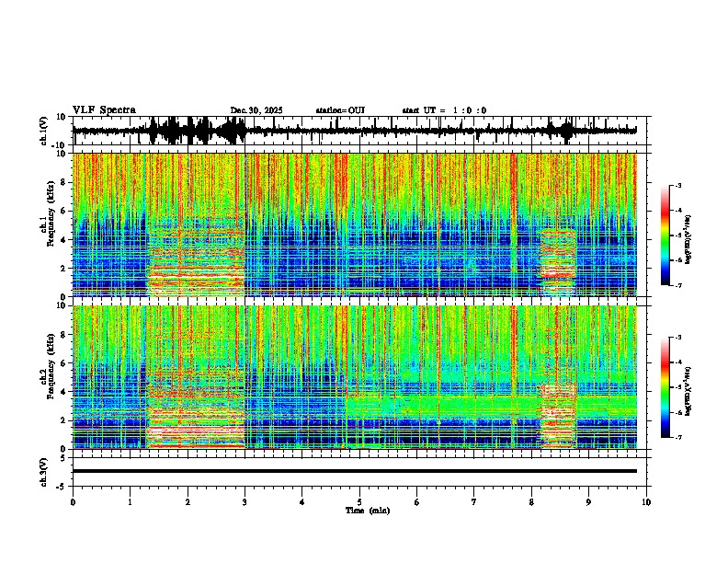Click the time axis tick label "8"
Viewport: 728px width, 563px height.
point(531,502)
